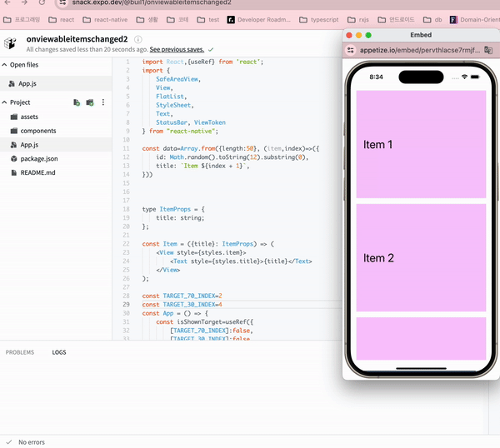Click site settings icon in Embed window
Screen dimensions: 500x448
[x=349, y=51]
